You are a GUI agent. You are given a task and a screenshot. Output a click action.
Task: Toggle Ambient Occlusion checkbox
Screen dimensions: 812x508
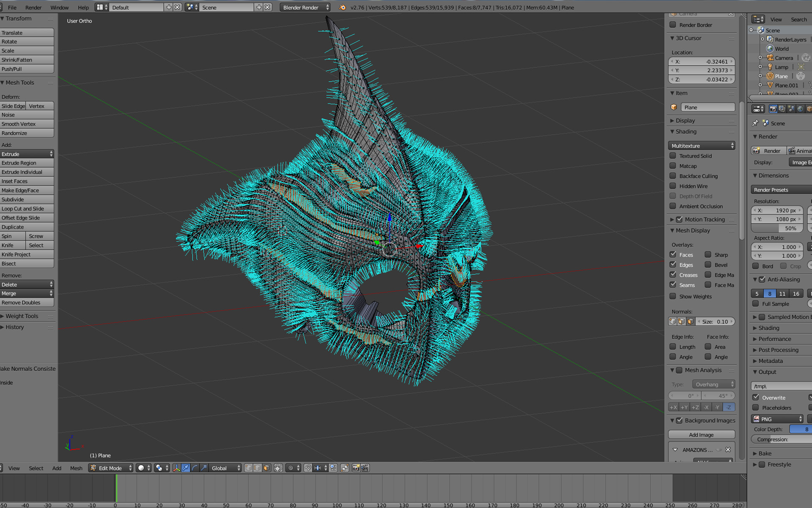click(x=673, y=206)
